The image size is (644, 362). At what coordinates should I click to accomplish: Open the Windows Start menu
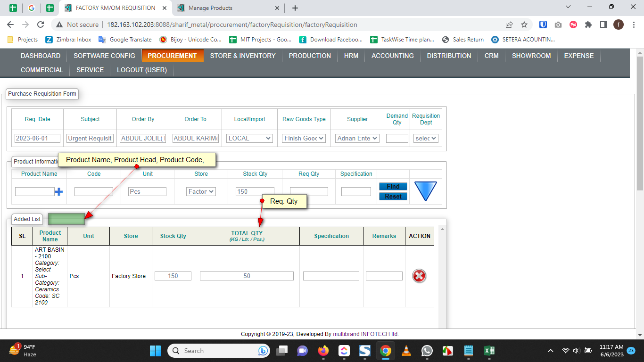[155, 351]
